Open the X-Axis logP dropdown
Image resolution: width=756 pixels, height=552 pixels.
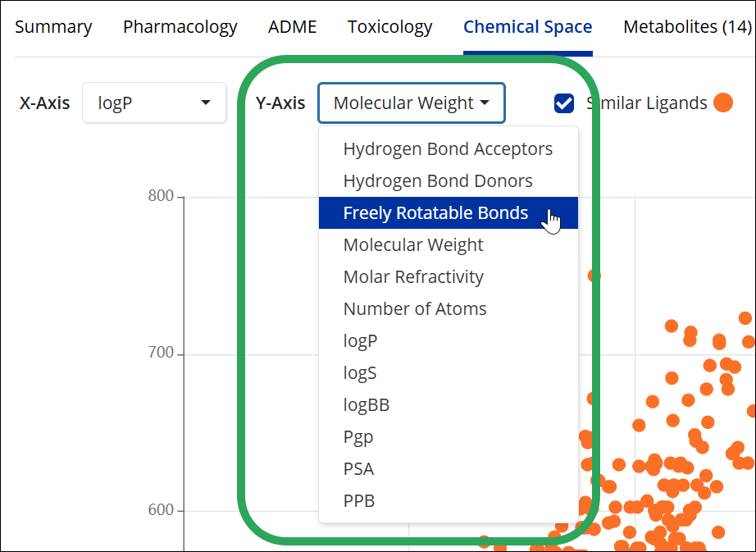pos(154,103)
